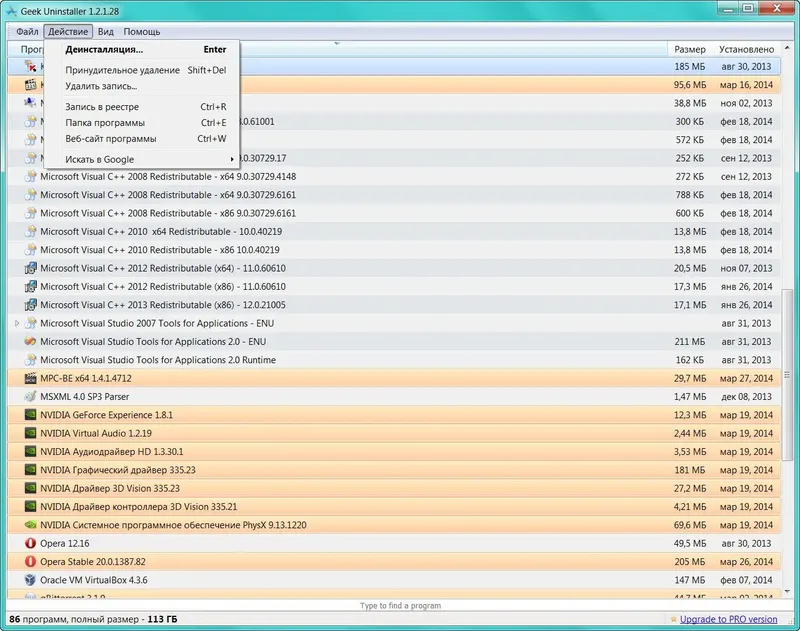
Task: Open the Вид menu
Action: pyautogui.click(x=106, y=32)
